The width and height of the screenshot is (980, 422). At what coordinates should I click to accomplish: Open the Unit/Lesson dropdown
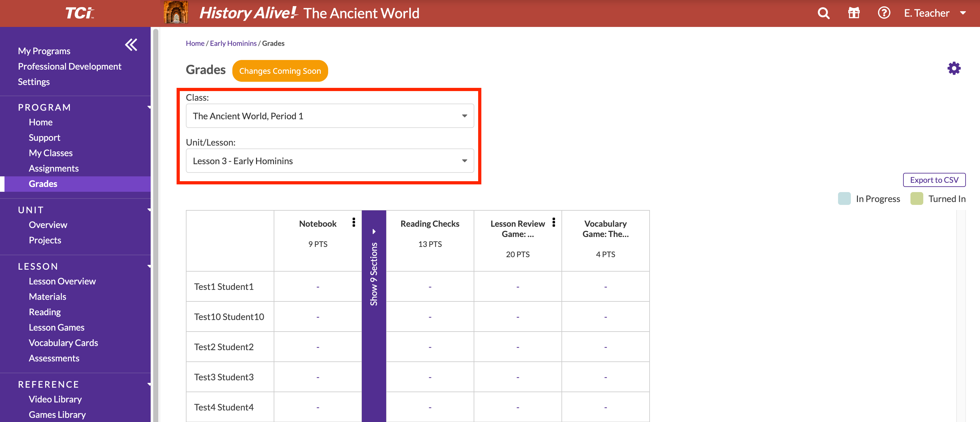[329, 161]
